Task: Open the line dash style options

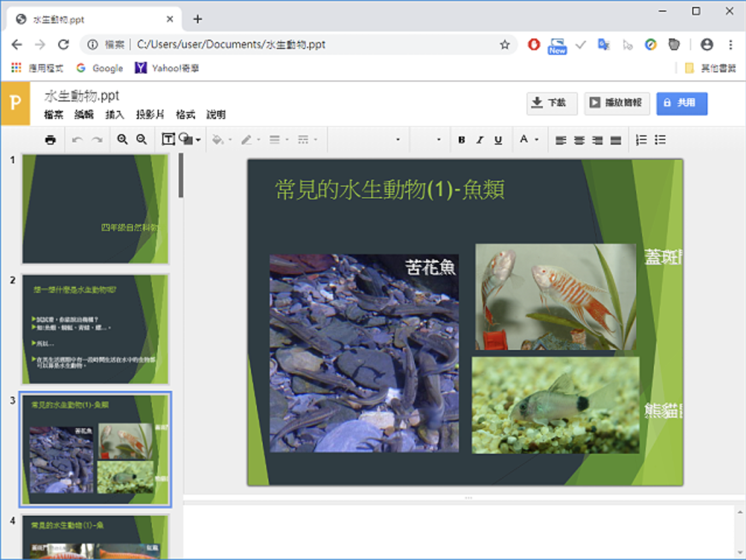Action: 307,139
